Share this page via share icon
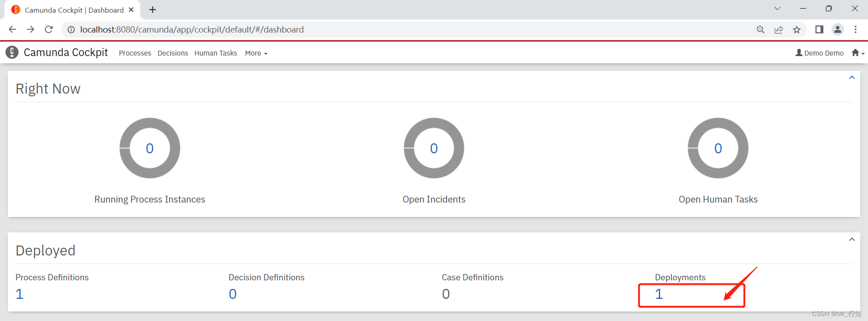This screenshot has width=868, height=321. coord(778,29)
